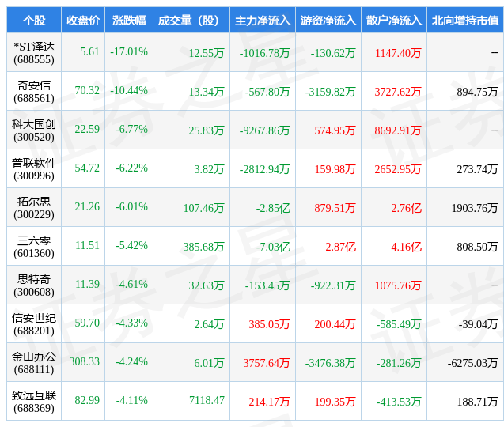Click northbound value -6275.03万

click(x=472, y=363)
